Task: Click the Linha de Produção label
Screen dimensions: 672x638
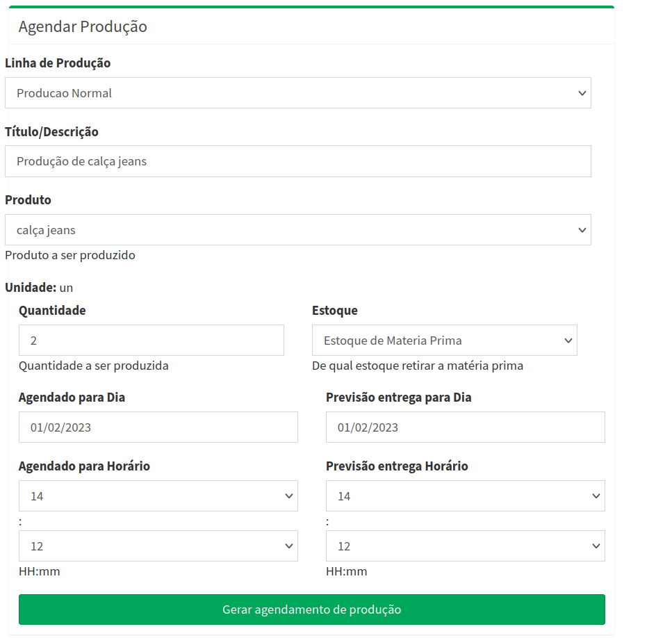Action: [x=58, y=63]
